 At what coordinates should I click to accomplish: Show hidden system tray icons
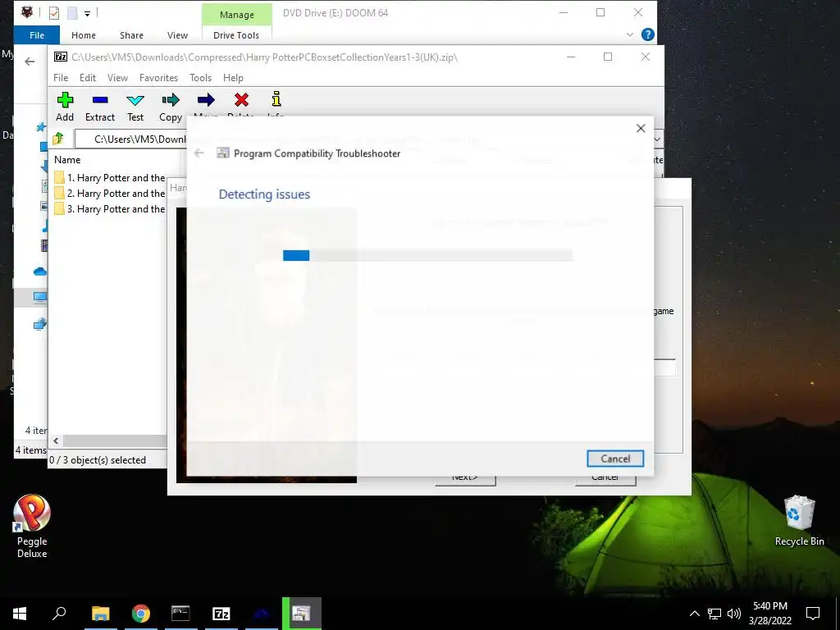(694, 614)
